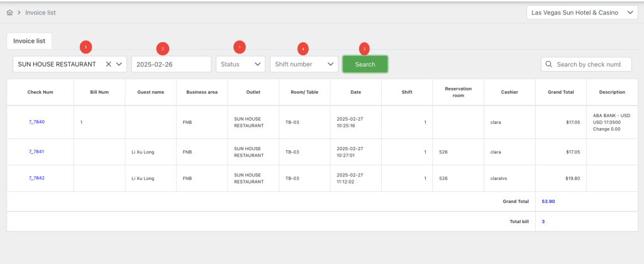Click red annotation marker number 5
This screenshot has width=644, height=264.
click(365, 48)
